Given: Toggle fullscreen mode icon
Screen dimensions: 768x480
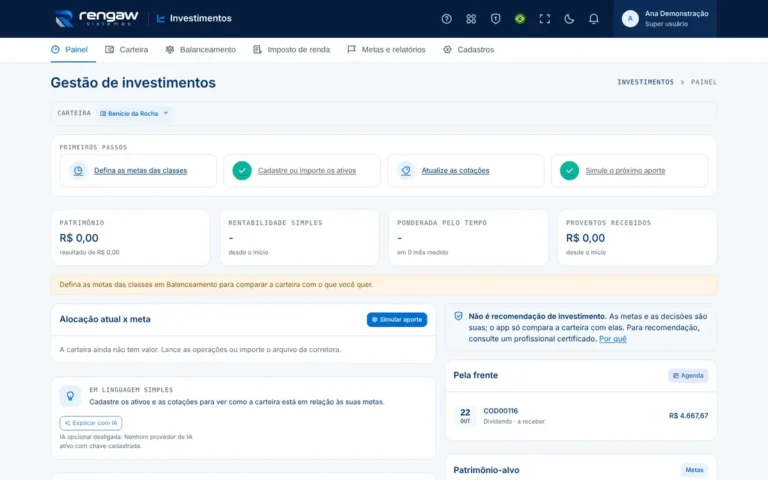Looking at the screenshot, I should [x=545, y=19].
